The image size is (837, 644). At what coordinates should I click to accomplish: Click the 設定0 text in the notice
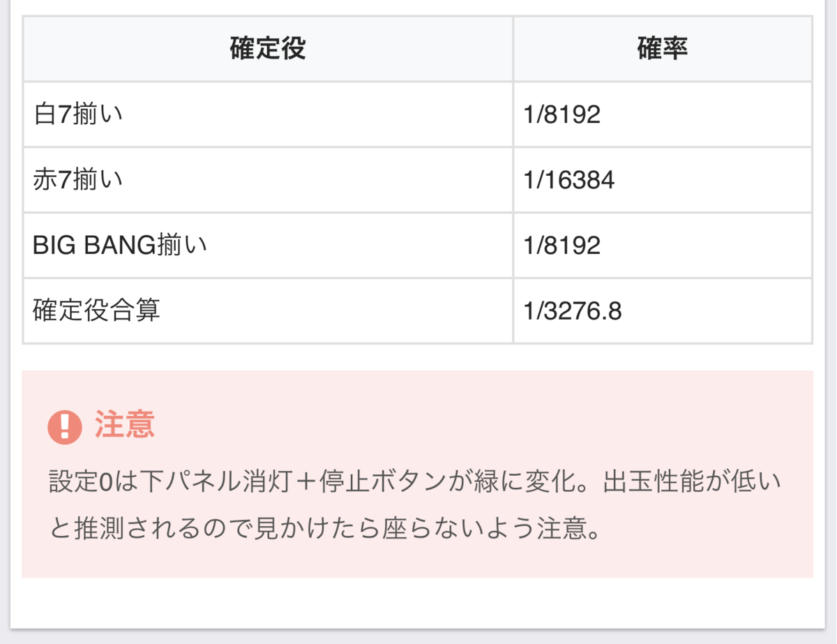(x=80, y=481)
